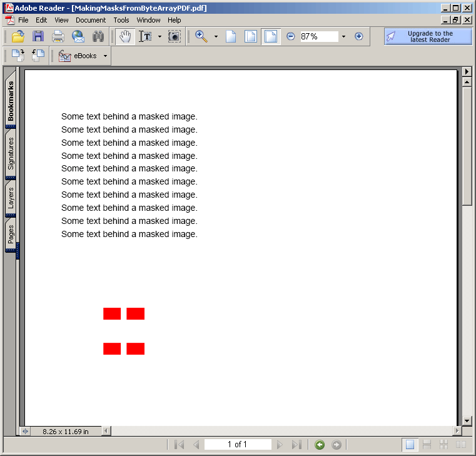Enable Single Page layout in the status bar

410,445
